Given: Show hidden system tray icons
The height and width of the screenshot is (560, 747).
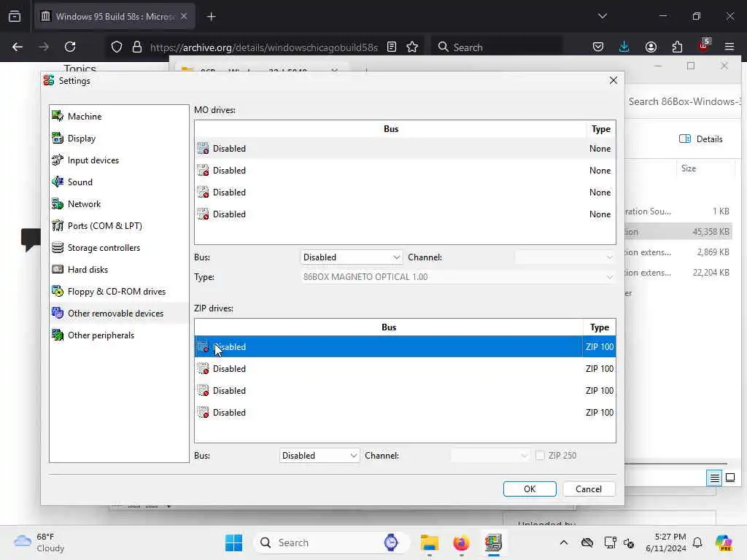Looking at the screenshot, I should [x=564, y=542].
